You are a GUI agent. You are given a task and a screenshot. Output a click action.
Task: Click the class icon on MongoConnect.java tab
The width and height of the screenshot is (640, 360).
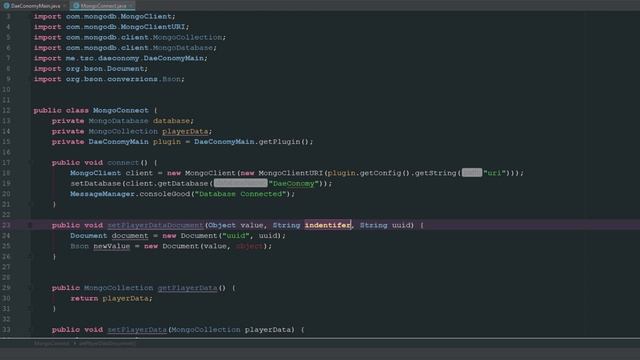[x=76, y=6]
